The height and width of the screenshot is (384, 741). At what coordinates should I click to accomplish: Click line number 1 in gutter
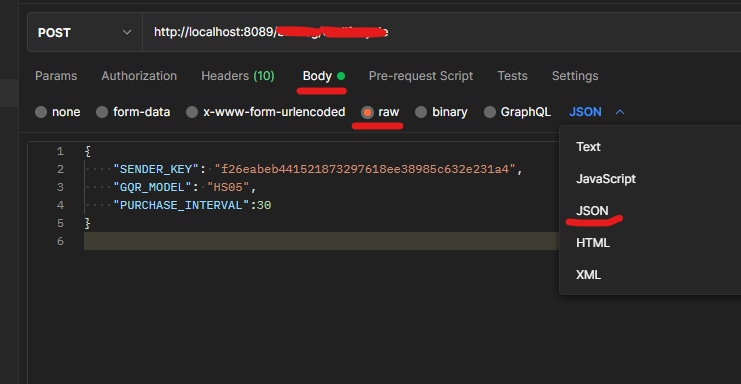(60, 151)
